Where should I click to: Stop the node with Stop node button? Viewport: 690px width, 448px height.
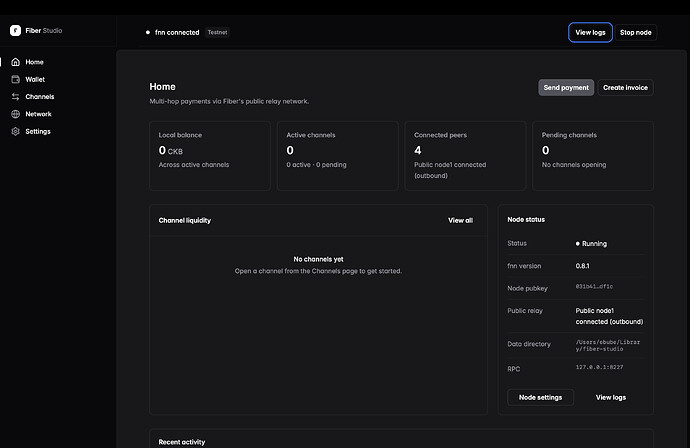(635, 32)
